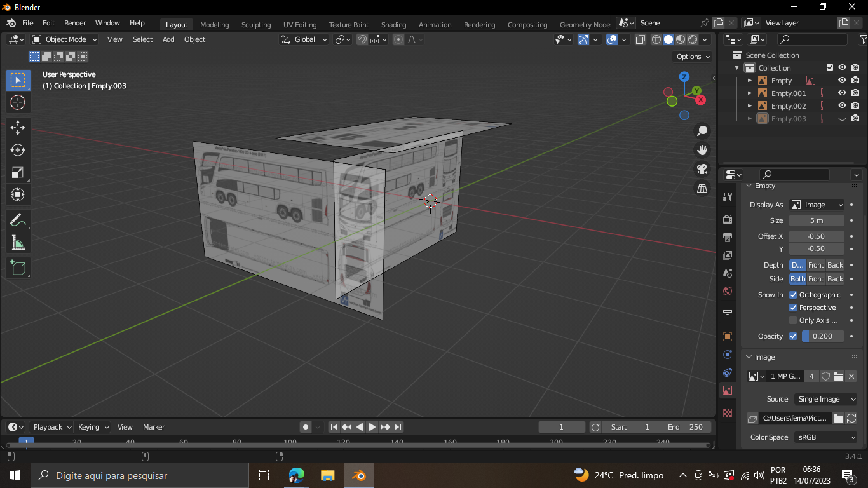The width and height of the screenshot is (868, 488).
Task: Click the pan view hand icon
Action: (x=702, y=150)
